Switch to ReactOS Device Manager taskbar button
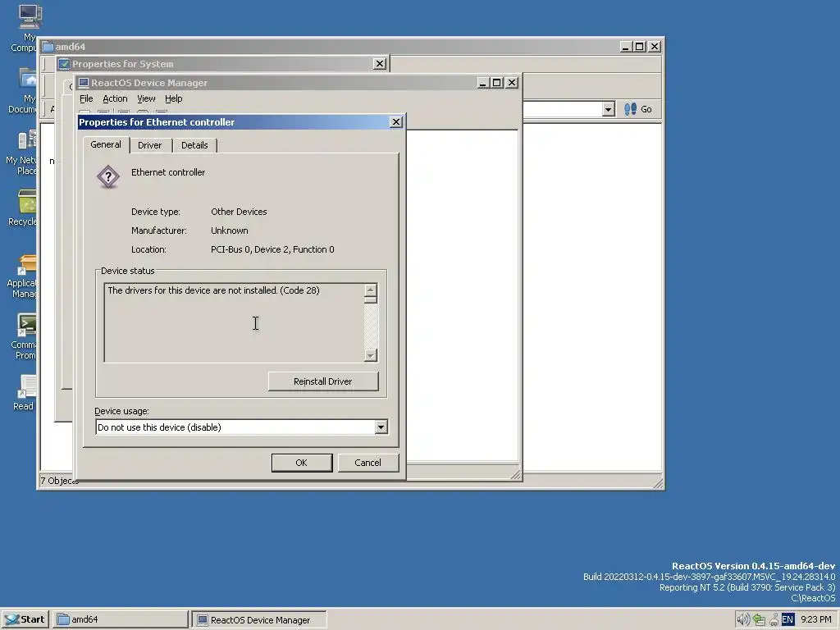The width and height of the screenshot is (840, 630). [x=259, y=620]
